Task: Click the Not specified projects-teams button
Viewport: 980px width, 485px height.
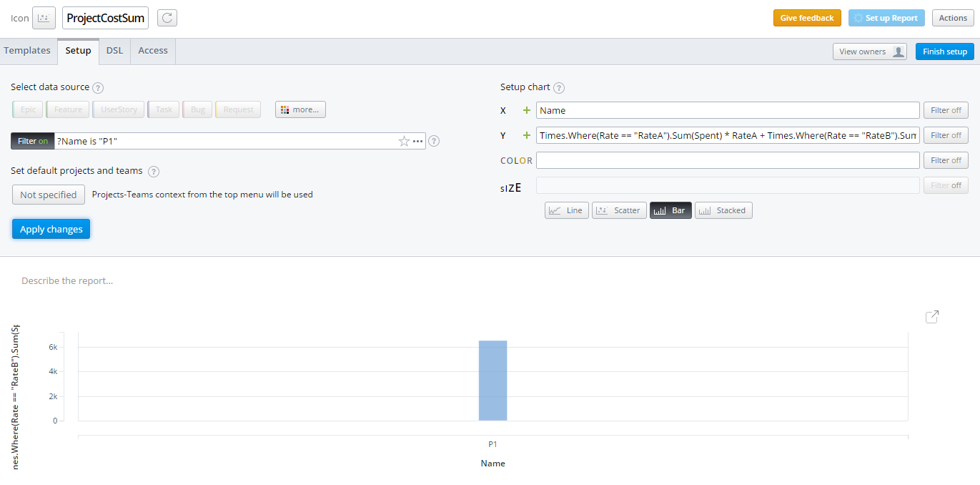Action: click(49, 195)
